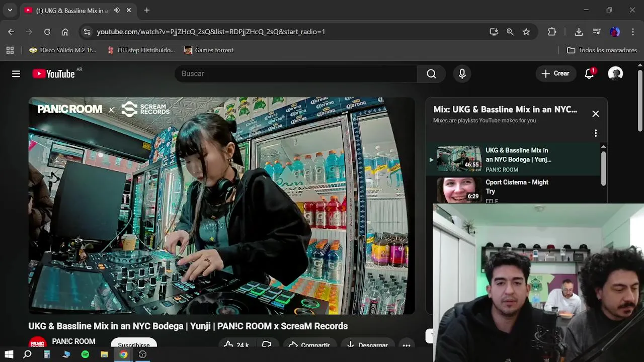Download with the Descargar button
Image resolution: width=644 pixels, height=362 pixels.
367,344
